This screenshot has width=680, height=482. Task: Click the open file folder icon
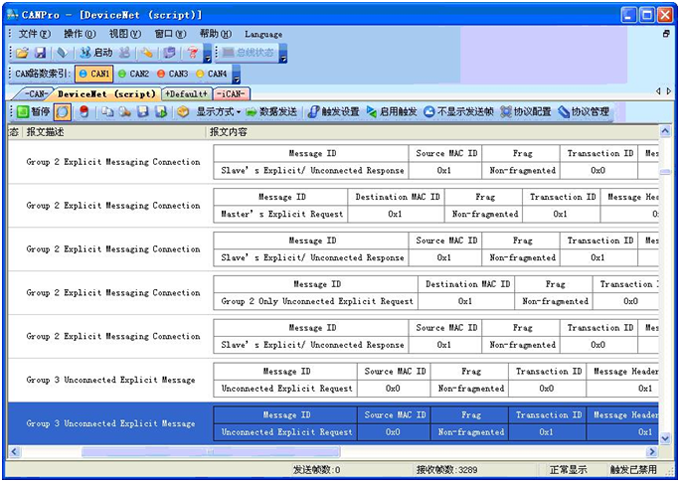pyautogui.click(x=22, y=53)
